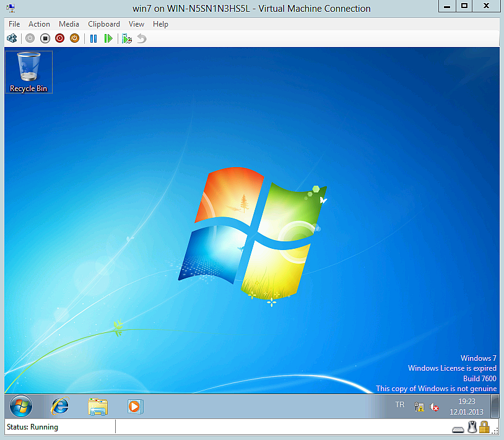Open the Clipboard menu
The height and width of the screenshot is (440, 504).
coord(104,24)
